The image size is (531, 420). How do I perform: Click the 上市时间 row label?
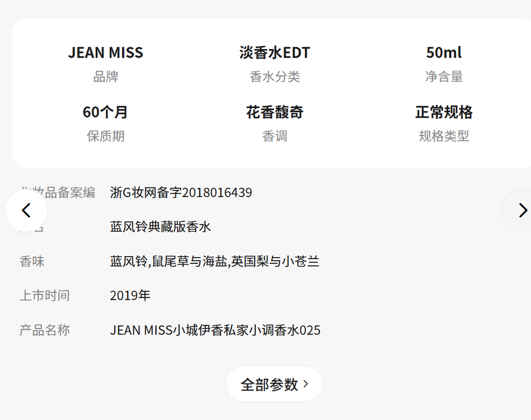[45, 296]
